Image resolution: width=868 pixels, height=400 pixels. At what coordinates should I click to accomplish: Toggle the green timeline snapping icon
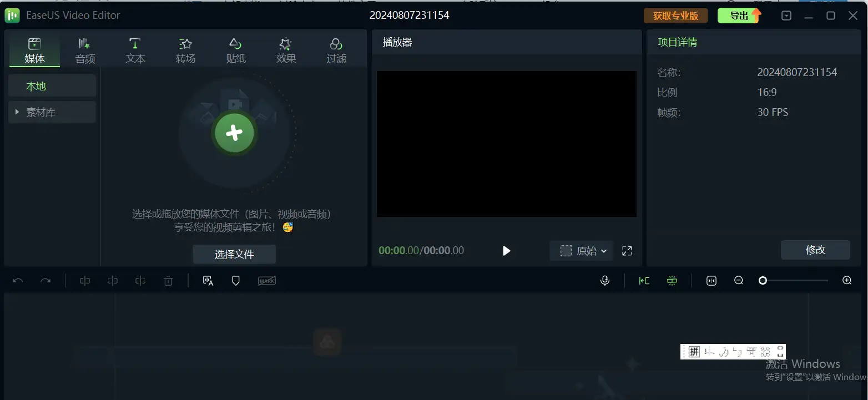tap(672, 281)
